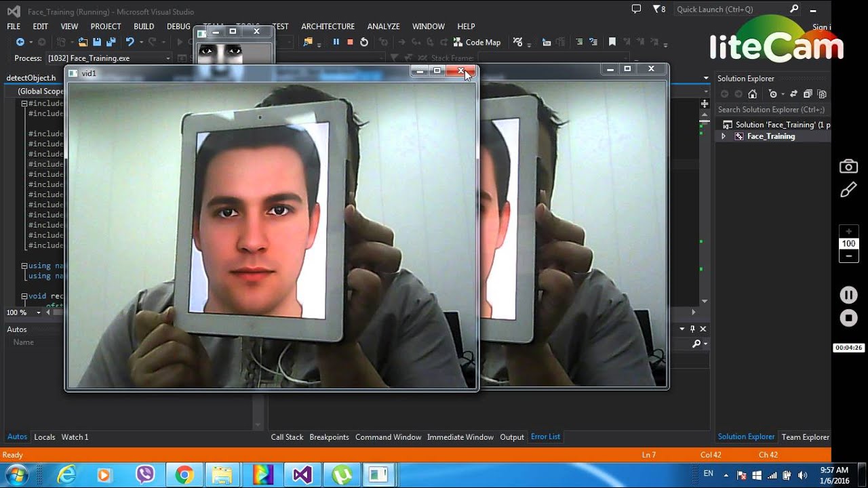The width and height of the screenshot is (868, 488).
Task: Open the PROJECT menu
Action: [106, 26]
